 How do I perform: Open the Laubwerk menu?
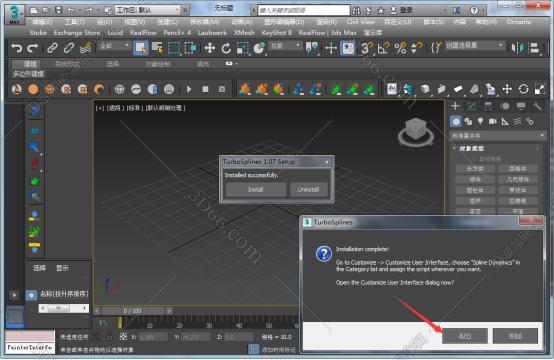[212, 33]
